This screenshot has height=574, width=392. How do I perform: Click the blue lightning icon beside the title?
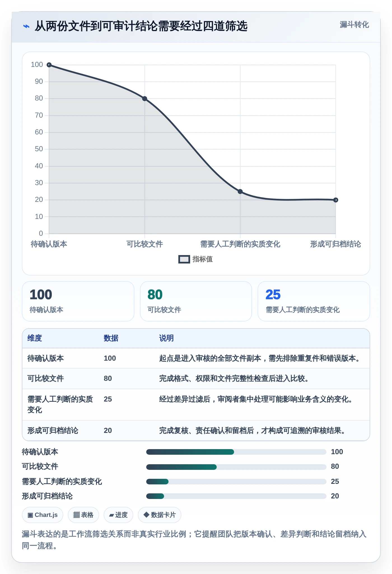click(26, 26)
